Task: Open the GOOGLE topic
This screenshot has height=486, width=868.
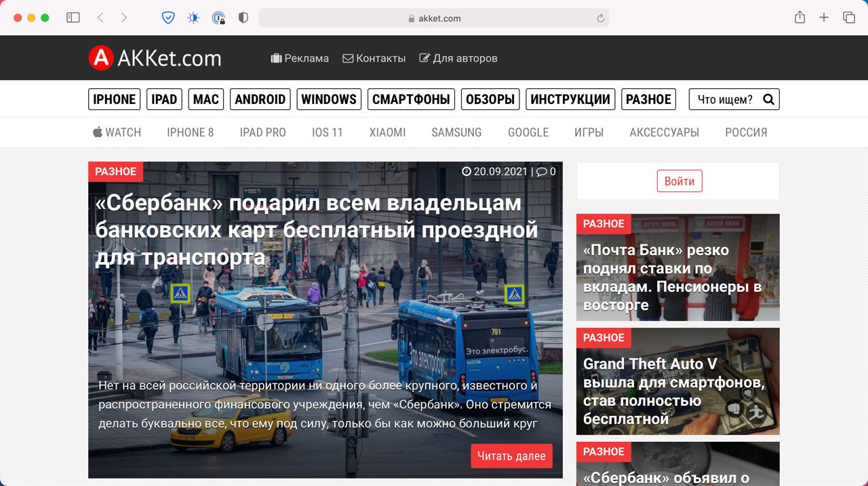Action: [528, 132]
